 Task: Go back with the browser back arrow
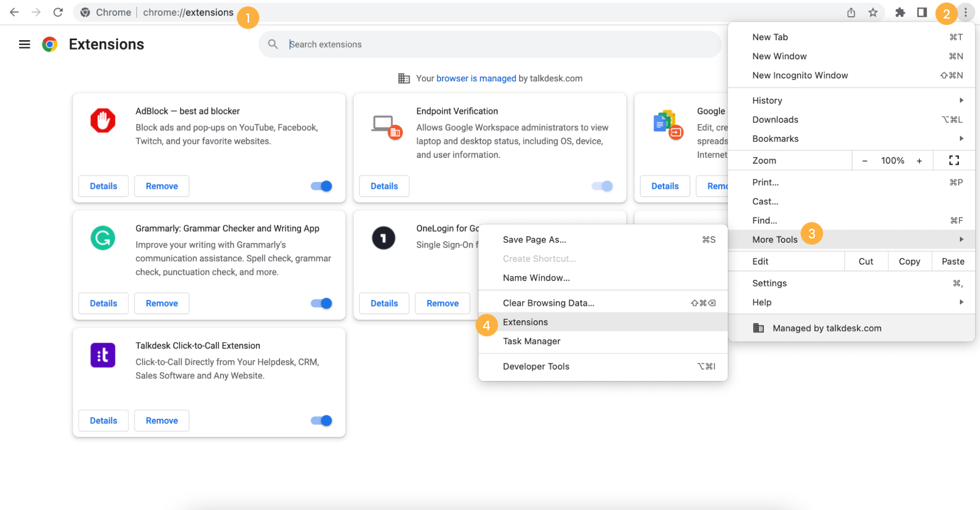pyautogui.click(x=14, y=12)
